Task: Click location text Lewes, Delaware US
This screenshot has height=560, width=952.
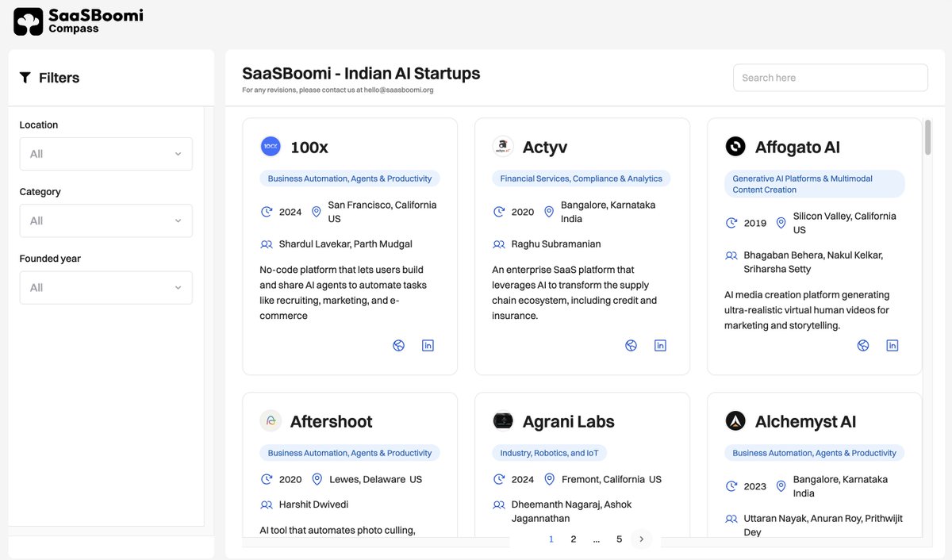Action: click(x=376, y=479)
